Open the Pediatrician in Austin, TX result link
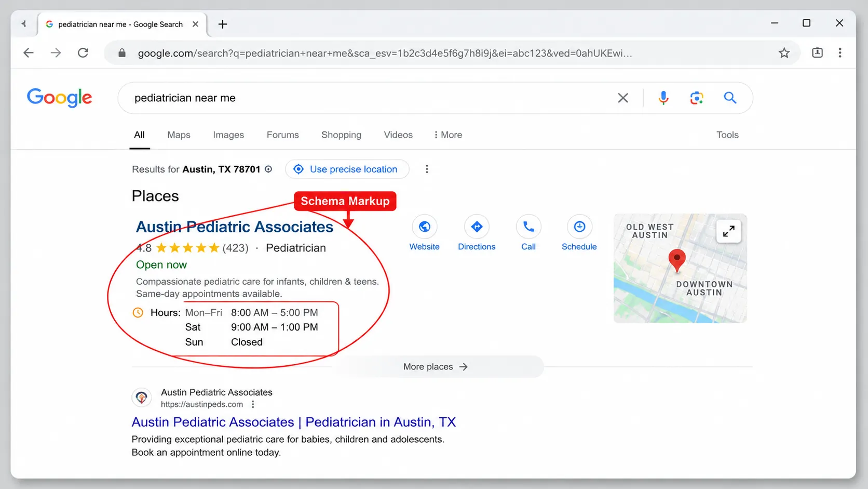868x489 pixels. (294, 422)
